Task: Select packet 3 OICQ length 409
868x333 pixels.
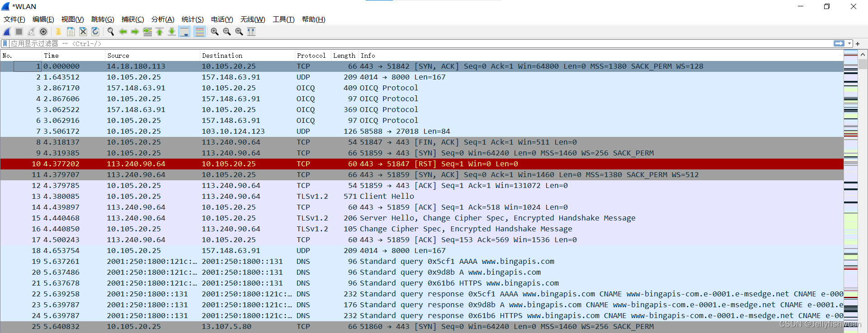Action: pos(422,88)
